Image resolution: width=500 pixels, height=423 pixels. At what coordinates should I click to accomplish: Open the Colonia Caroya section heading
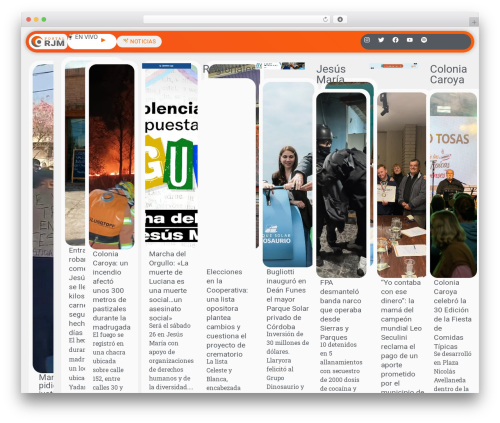pos(448,74)
